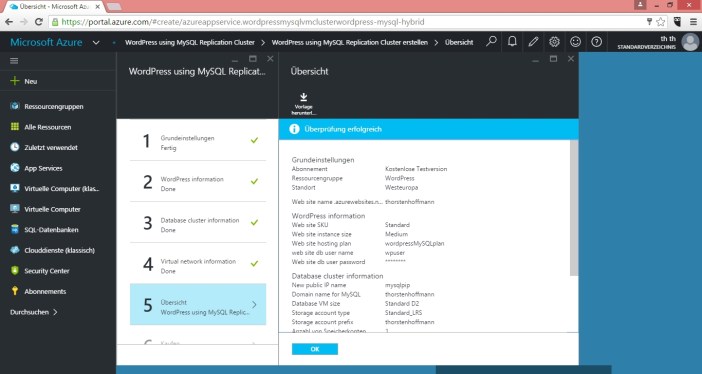This screenshot has width=702, height=374.
Task: Expand Microsoft Azure dropdown chevron
Action: click(96, 43)
